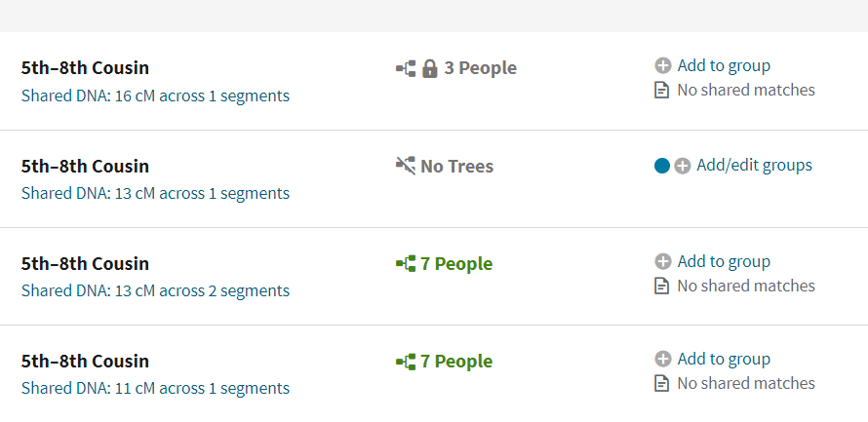The height and width of the screenshot is (422, 868).
Task: Click the blue group color dot
Action: [x=662, y=166]
